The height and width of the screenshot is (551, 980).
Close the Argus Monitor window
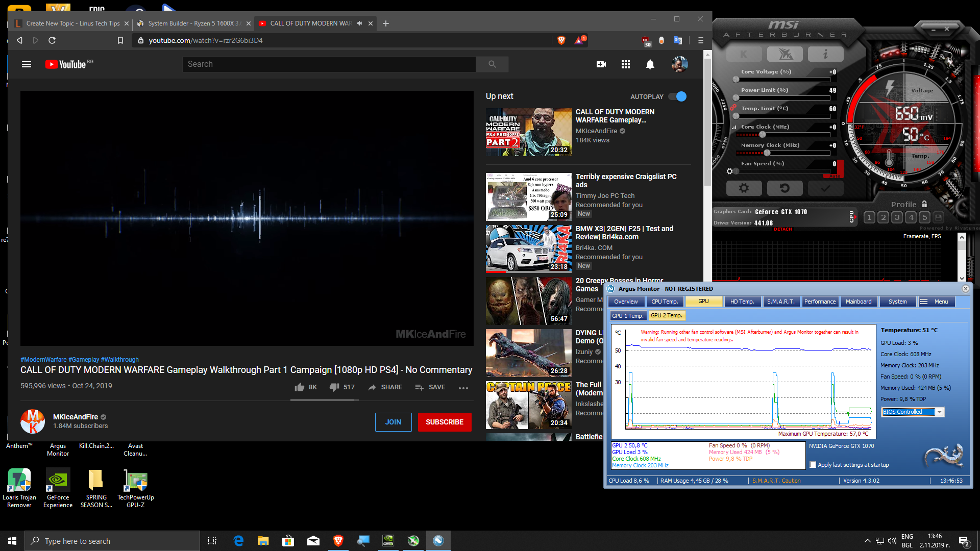965,289
